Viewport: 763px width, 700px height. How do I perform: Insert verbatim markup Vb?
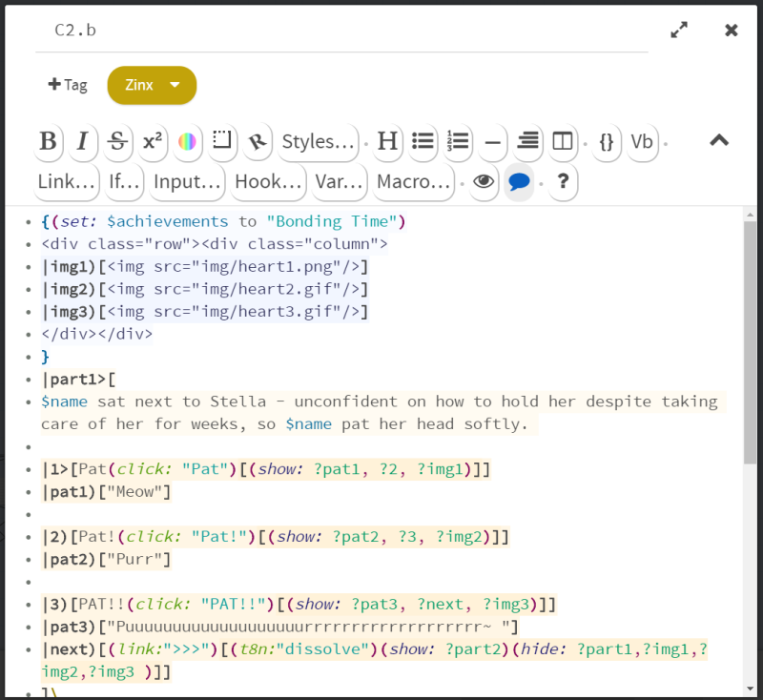[x=642, y=141]
